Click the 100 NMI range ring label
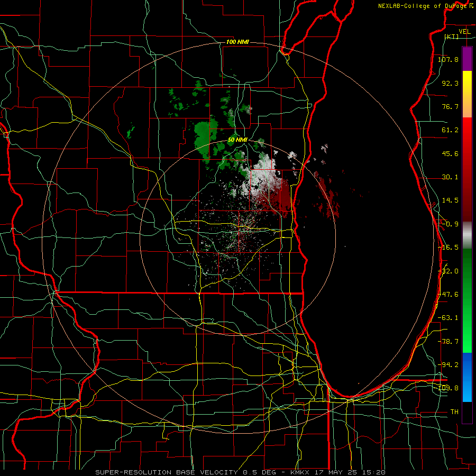The height and width of the screenshot is (476, 476). click(x=237, y=42)
